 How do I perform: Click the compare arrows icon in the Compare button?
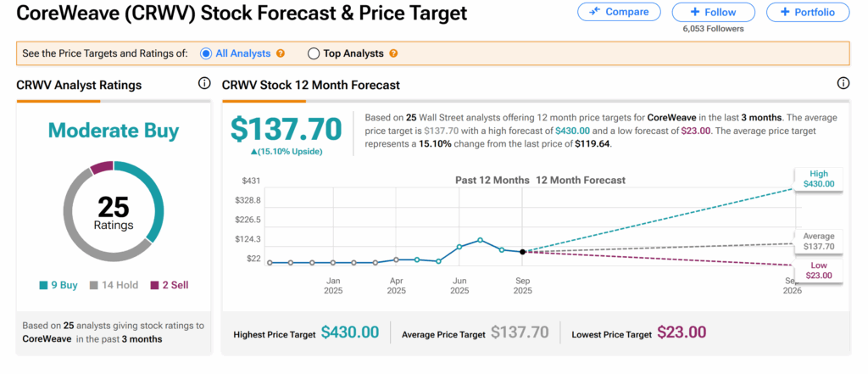point(595,12)
